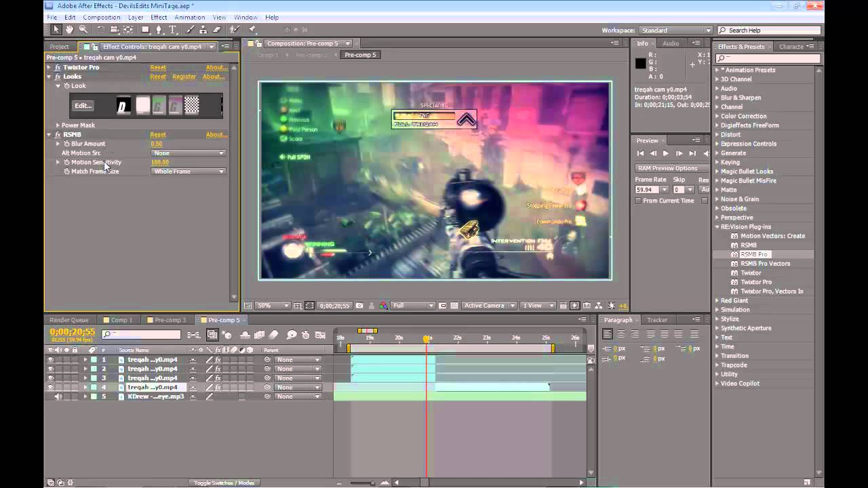Screen dimensions: 868x488
Task: Switch to Render Queue tab
Action: (x=69, y=320)
